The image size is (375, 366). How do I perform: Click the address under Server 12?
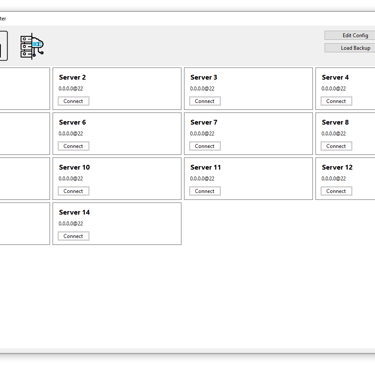click(x=333, y=179)
